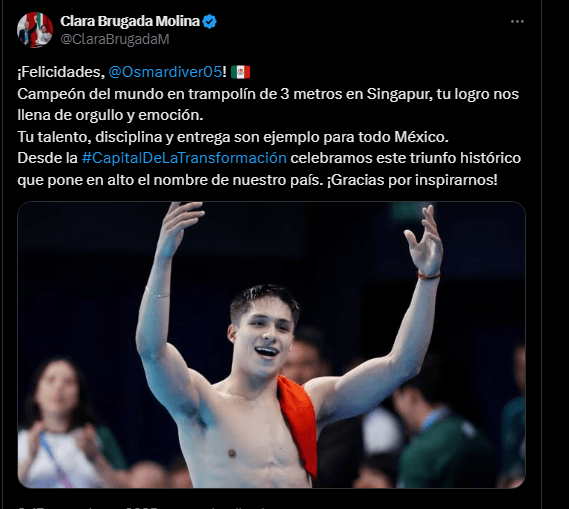Click the "¡Felicidades," greeting text
Viewport: 569px width, 509px height.
click(x=61, y=72)
